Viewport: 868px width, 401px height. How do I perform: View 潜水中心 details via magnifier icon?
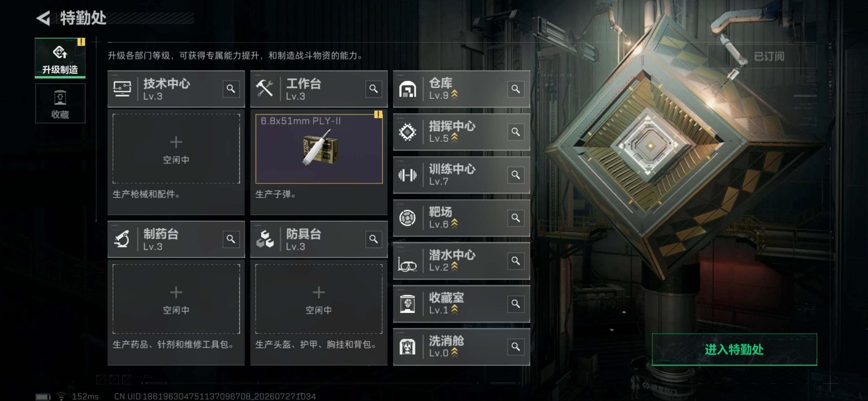(515, 261)
